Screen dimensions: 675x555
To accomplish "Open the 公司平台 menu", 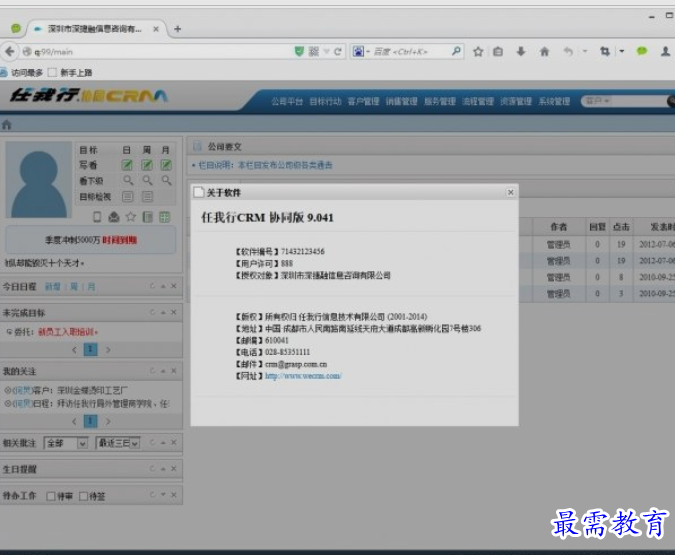I will click(x=287, y=102).
